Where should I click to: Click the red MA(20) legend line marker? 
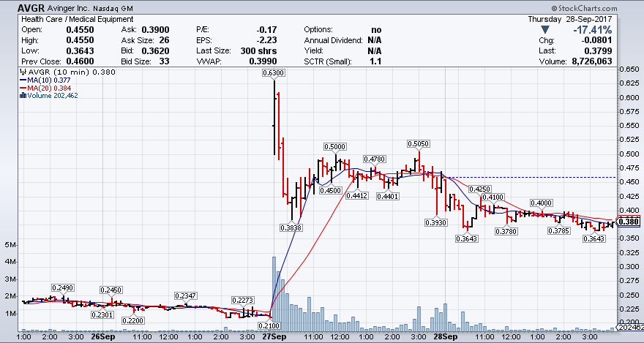23,88
